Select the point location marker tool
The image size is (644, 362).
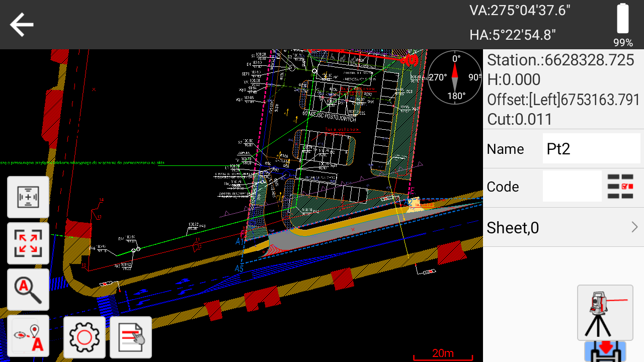click(28, 336)
